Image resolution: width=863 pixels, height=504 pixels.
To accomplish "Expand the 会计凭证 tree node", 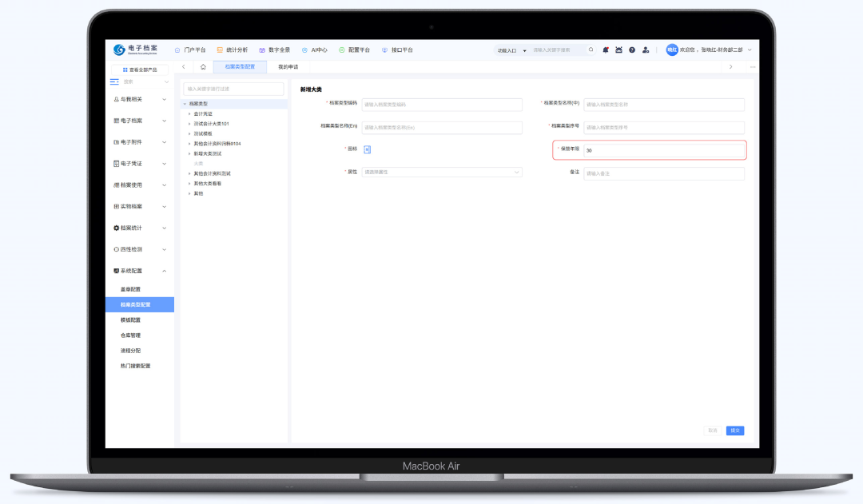I will (x=189, y=114).
